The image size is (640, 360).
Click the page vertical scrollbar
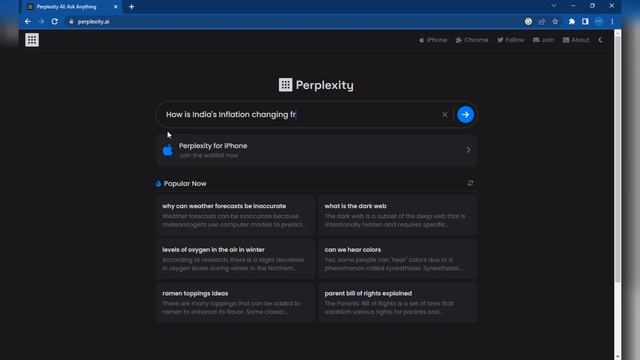pyautogui.click(x=618, y=159)
